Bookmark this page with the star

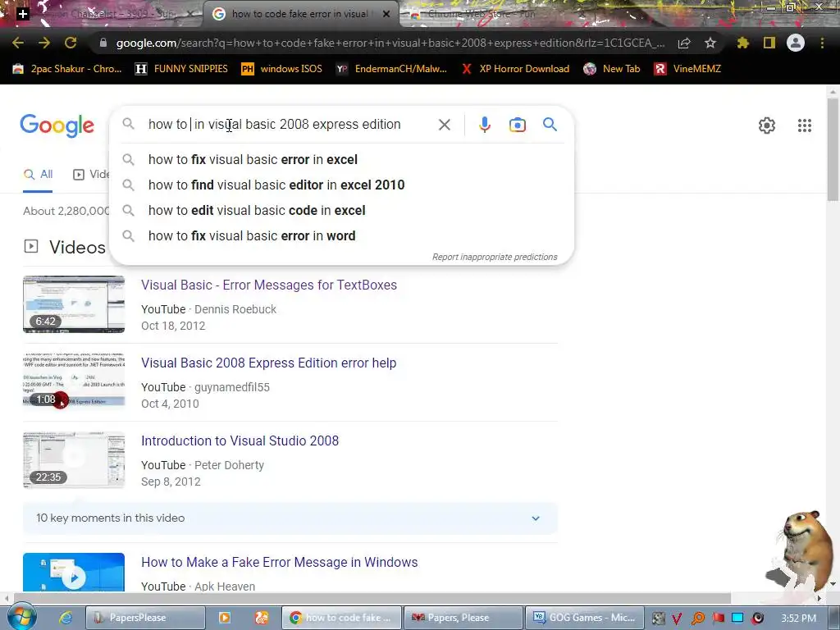710,43
